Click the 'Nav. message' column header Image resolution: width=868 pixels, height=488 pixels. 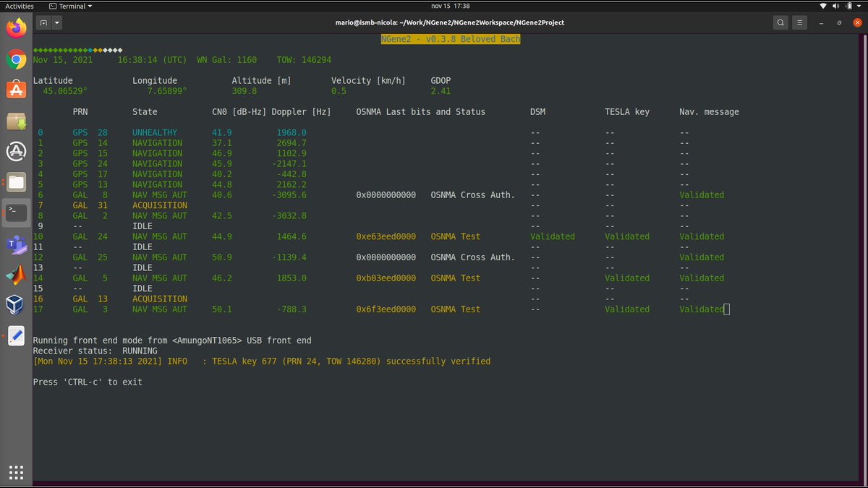(709, 112)
